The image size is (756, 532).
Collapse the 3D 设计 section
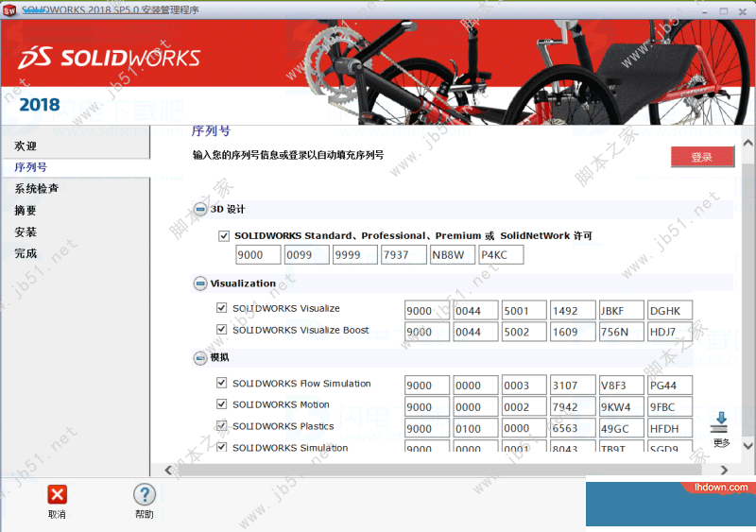200,210
